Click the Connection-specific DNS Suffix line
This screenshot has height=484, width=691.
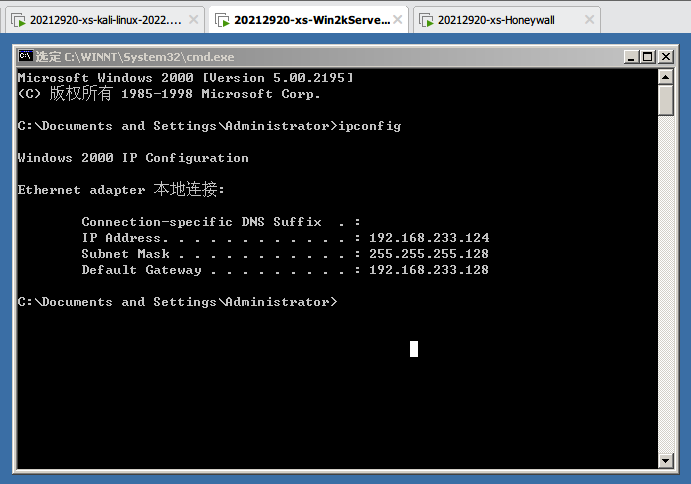coord(221,222)
